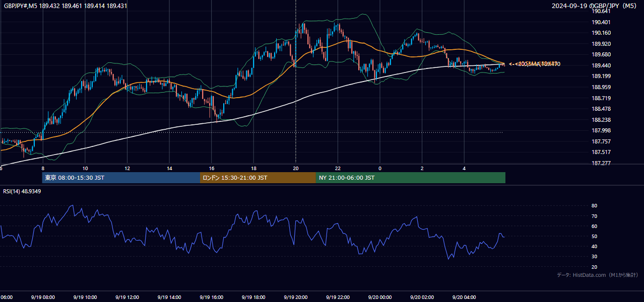Click price axis label 188.959
The width and height of the screenshot is (644, 302).
point(602,87)
